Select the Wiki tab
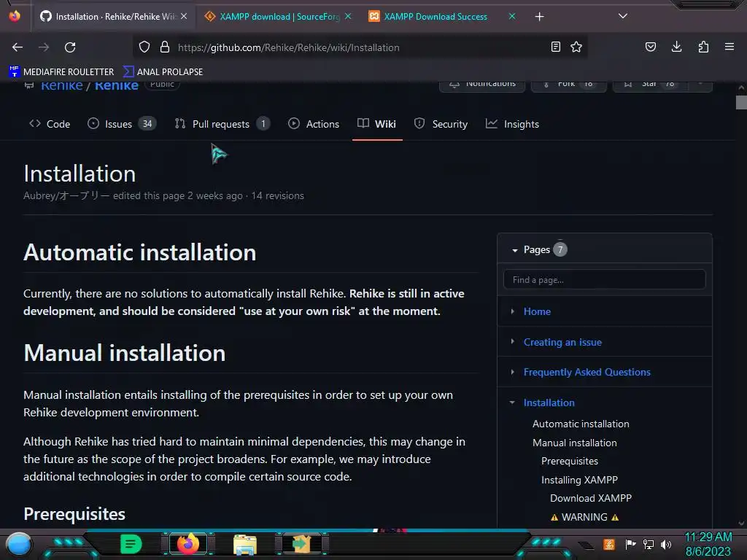 click(377, 124)
